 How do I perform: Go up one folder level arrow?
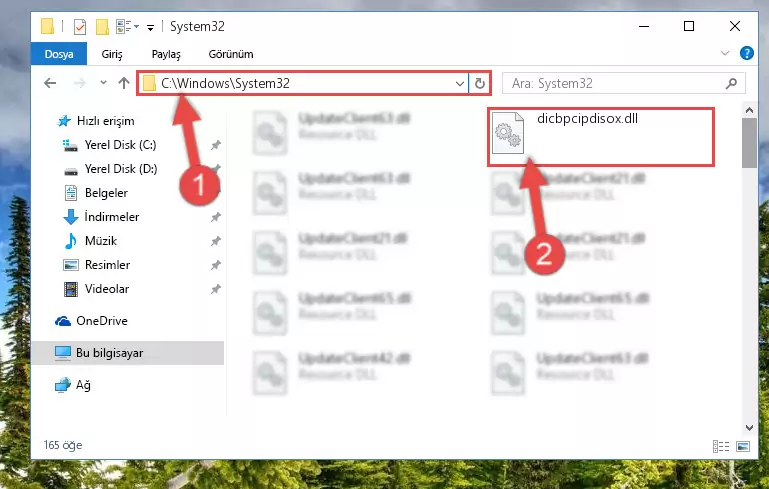(x=124, y=83)
